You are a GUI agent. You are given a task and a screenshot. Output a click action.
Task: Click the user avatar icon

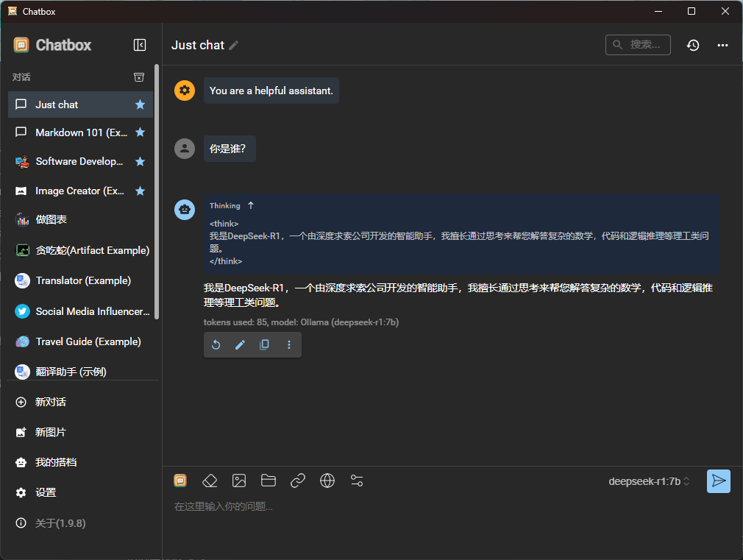click(185, 149)
